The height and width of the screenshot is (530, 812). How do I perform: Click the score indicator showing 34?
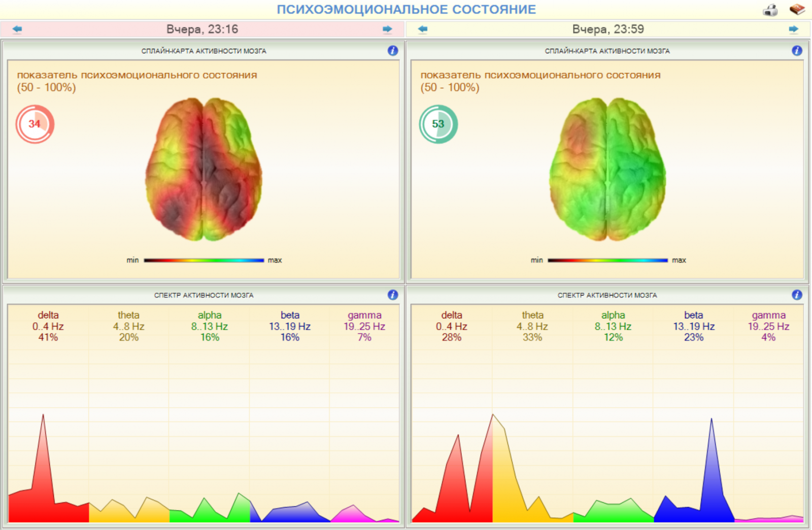coord(35,124)
